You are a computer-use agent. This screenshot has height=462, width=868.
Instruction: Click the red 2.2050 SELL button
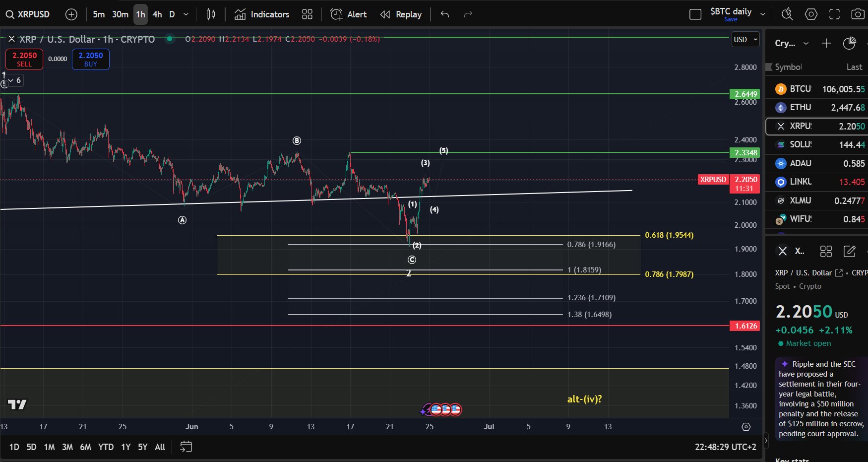[24, 59]
